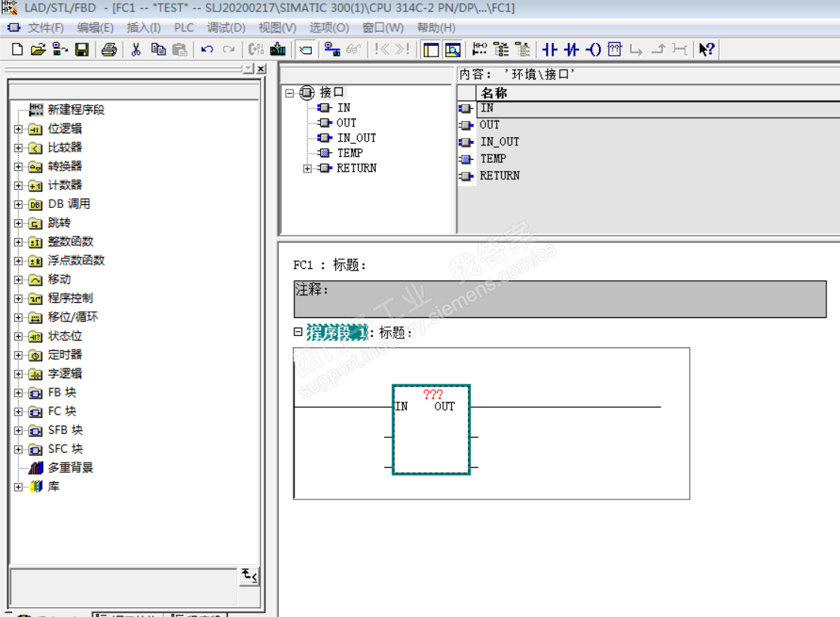The height and width of the screenshot is (617, 840).
Task: Expand the 计数器 folder
Action: pyautogui.click(x=18, y=186)
